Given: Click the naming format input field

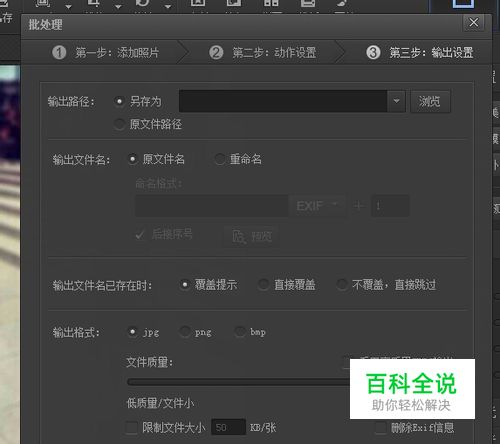Looking at the screenshot, I should [x=211, y=206].
